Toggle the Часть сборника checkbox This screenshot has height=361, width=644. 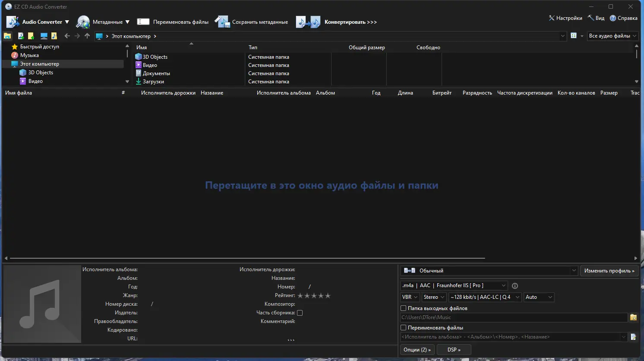300,313
